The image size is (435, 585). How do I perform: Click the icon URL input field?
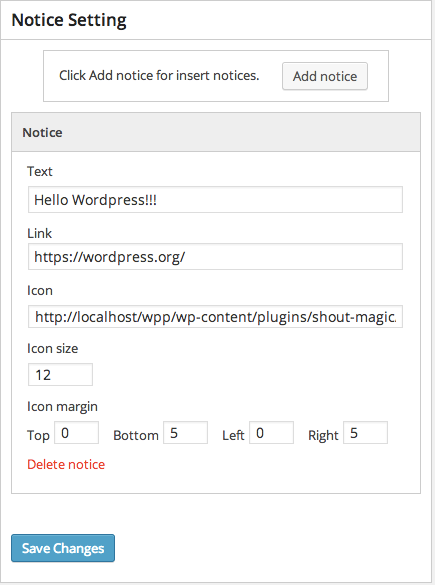(215, 317)
